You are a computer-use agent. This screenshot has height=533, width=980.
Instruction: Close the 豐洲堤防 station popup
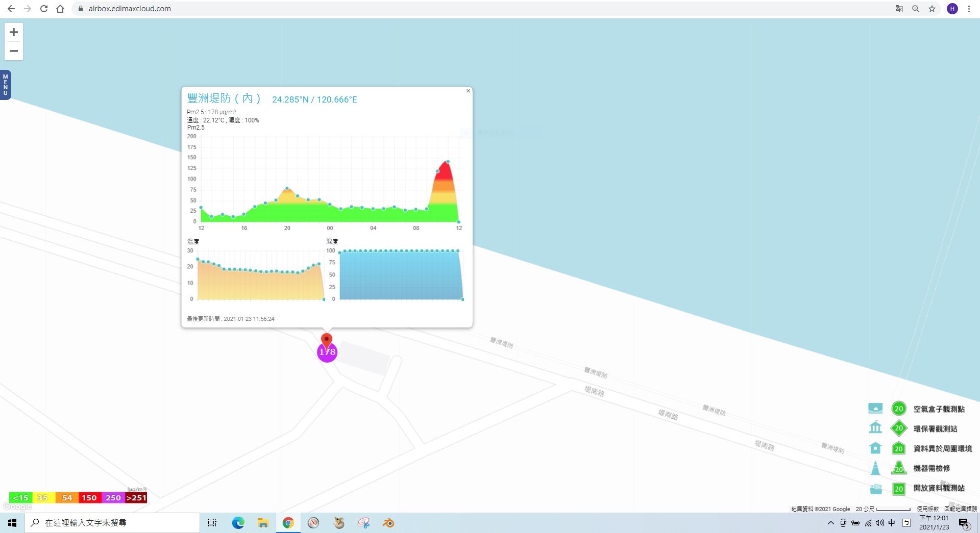pos(468,91)
